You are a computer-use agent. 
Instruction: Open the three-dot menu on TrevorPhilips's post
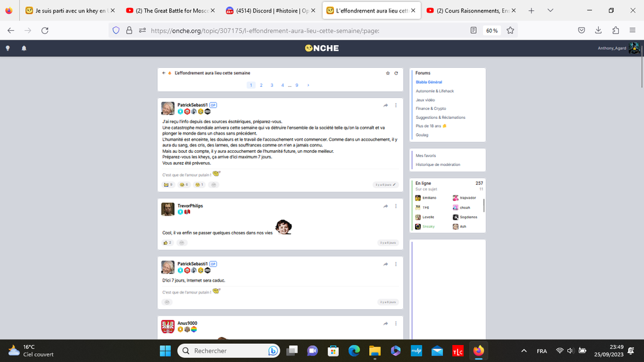(396, 206)
